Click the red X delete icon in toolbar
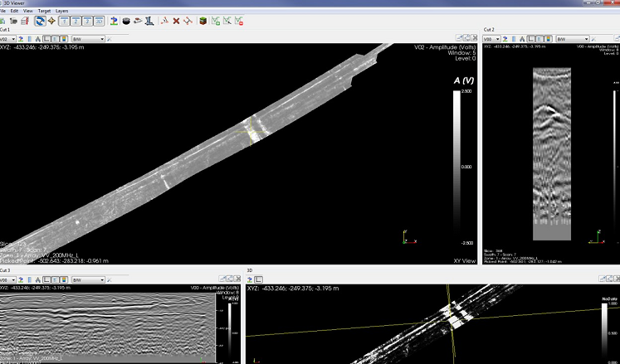The height and width of the screenshot is (364, 620). pyautogui.click(x=176, y=20)
